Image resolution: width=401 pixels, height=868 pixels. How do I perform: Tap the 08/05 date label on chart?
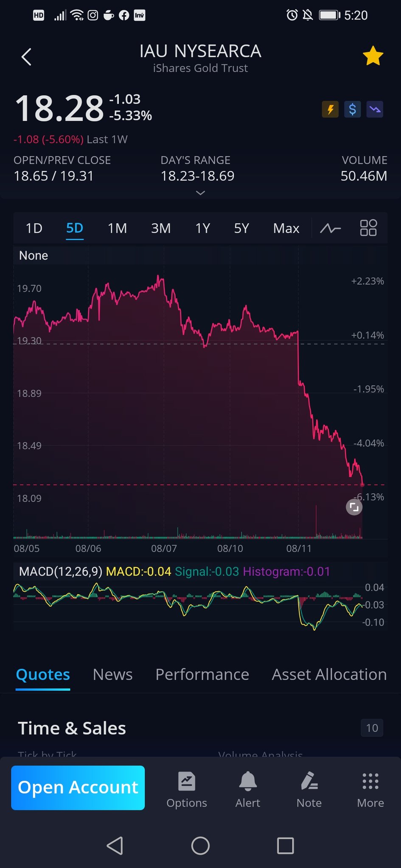26,548
